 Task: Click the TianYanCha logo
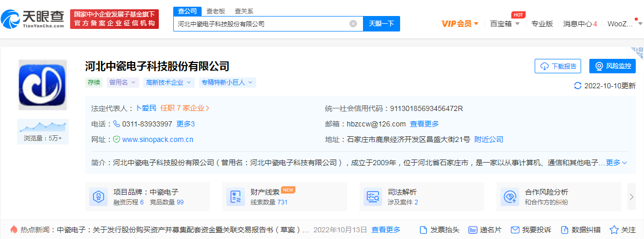click(32, 19)
